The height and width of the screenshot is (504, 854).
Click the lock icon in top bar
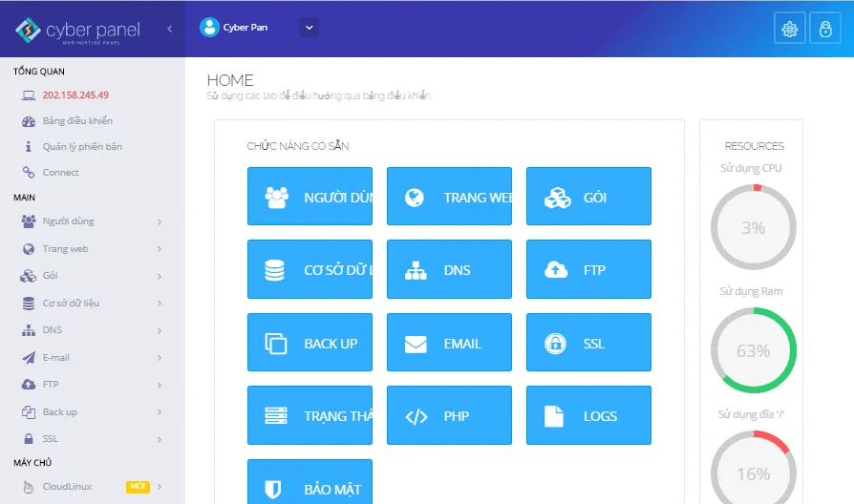(x=825, y=29)
